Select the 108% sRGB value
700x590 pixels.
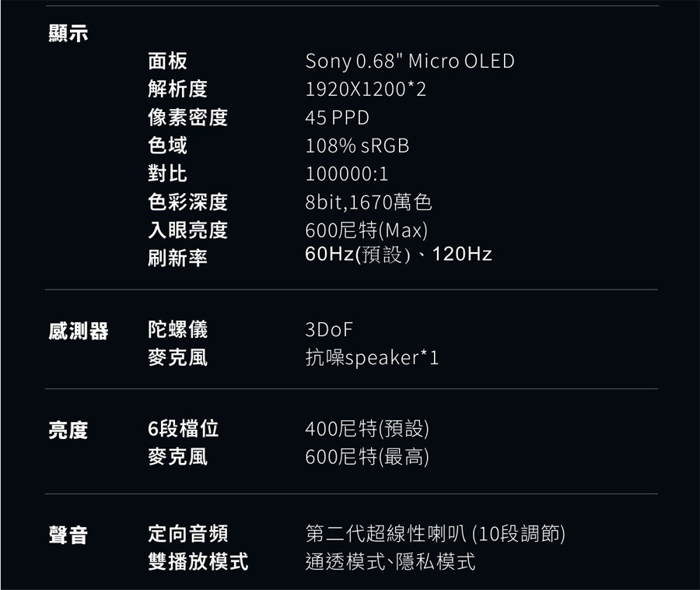click(357, 146)
